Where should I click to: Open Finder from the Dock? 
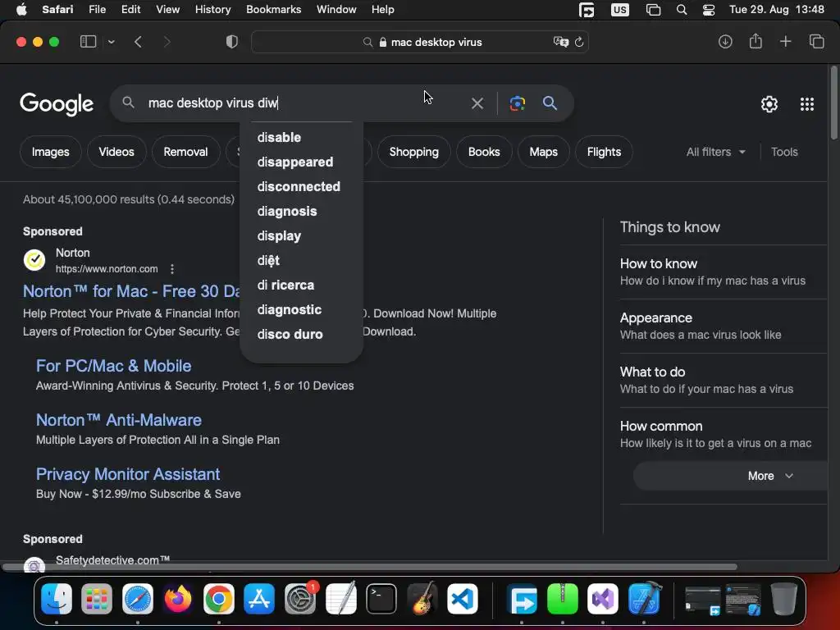click(x=57, y=599)
